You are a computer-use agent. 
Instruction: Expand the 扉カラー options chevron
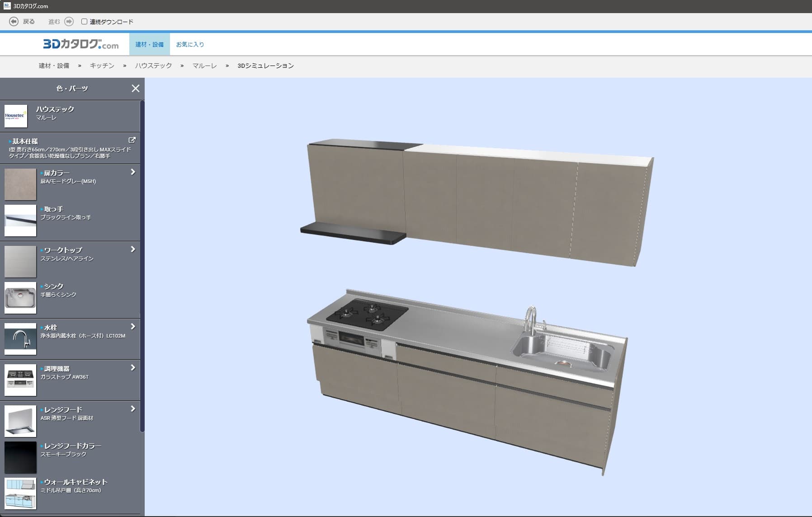coord(133,172)
